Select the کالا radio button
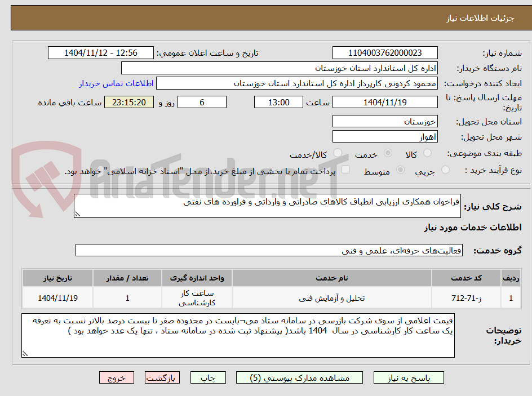Image resolution: width=532 pixels, height=396 pixels. (428, 153)
